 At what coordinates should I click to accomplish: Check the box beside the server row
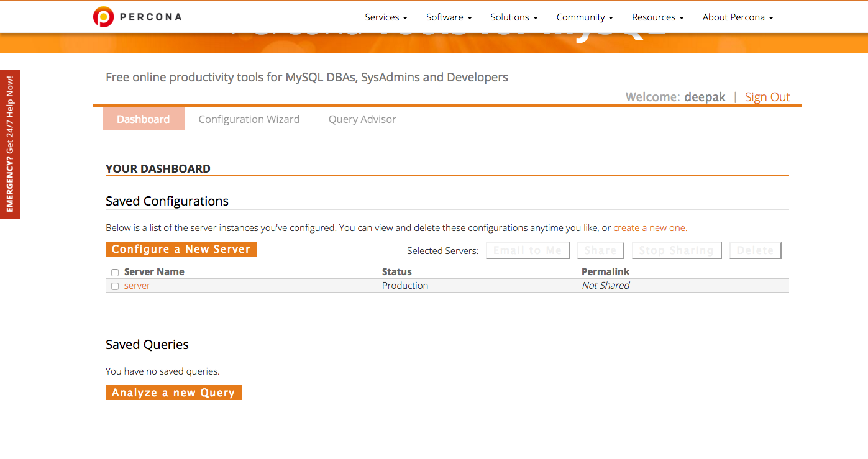coord(115,286)
